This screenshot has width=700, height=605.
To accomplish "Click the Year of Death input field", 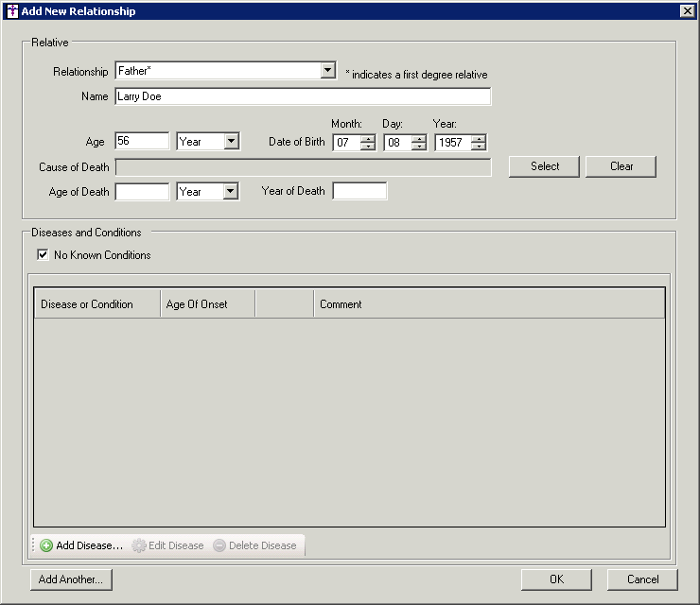I will click(359, 191).
